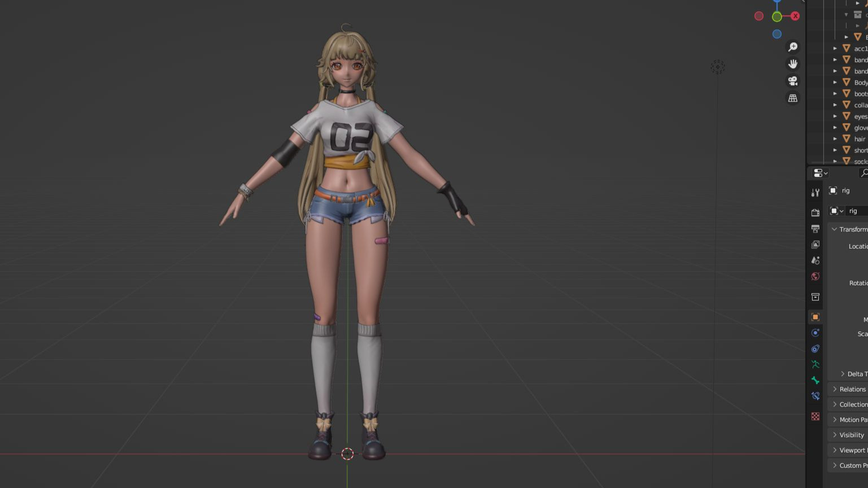The height and width of the screenshot is (488, 868).
Task: Open the Bone properties tab
Action: click(815, 380)
